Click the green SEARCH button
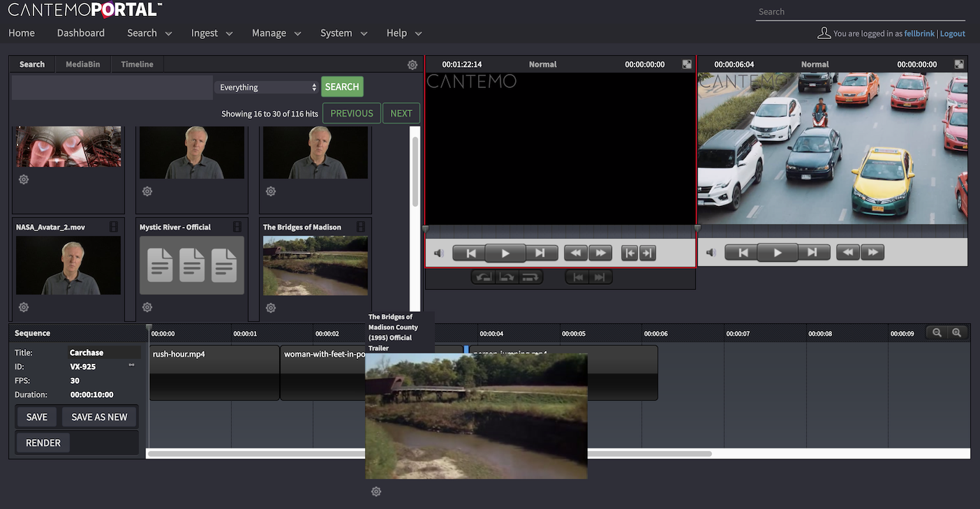This screenshot has width=980, height=509. coord(342,87)
